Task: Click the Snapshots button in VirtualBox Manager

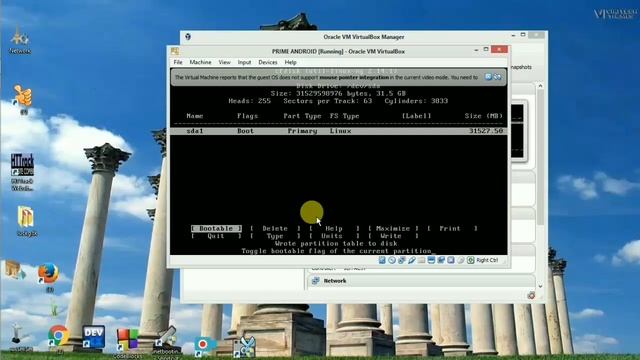Action: [x=521, y=67]
